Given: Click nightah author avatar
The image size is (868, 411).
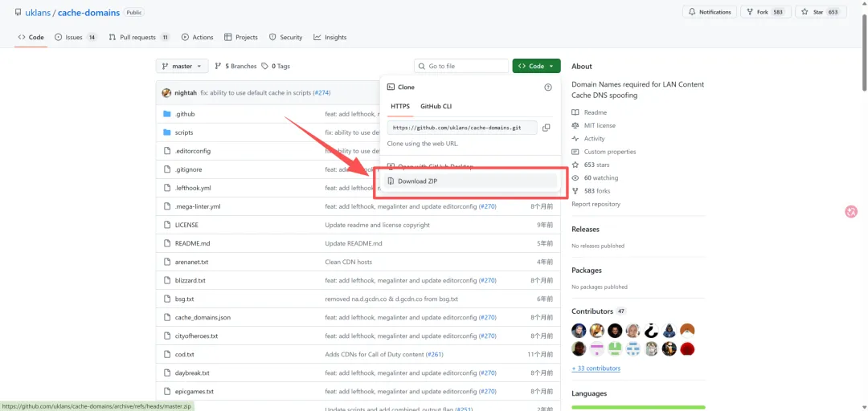Looking at the screenshot, I should coord(166,93).
